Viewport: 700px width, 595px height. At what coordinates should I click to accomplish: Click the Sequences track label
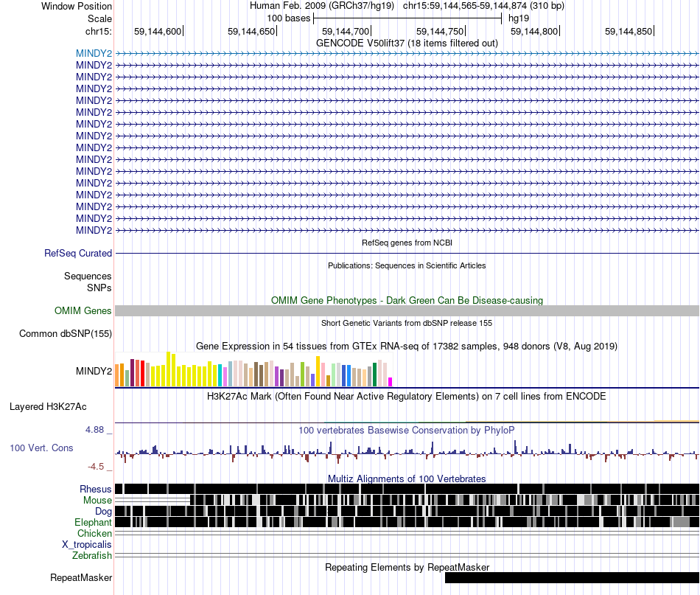88,276
